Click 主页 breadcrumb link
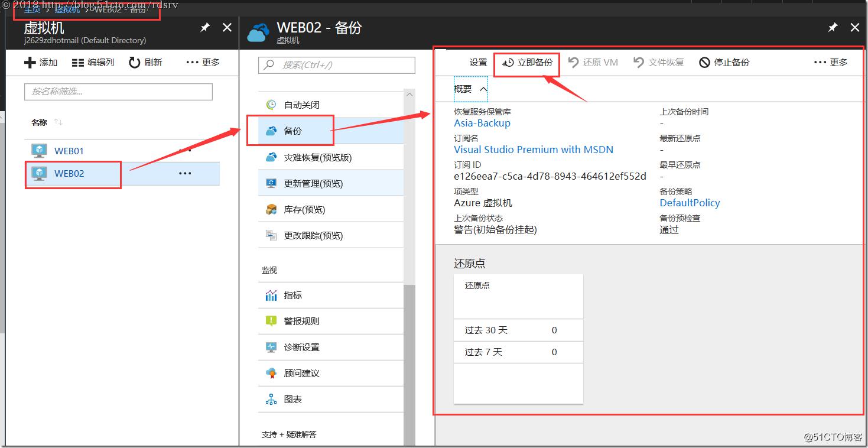The height and width of the screenshot is (448, 868). pos(32,10)
